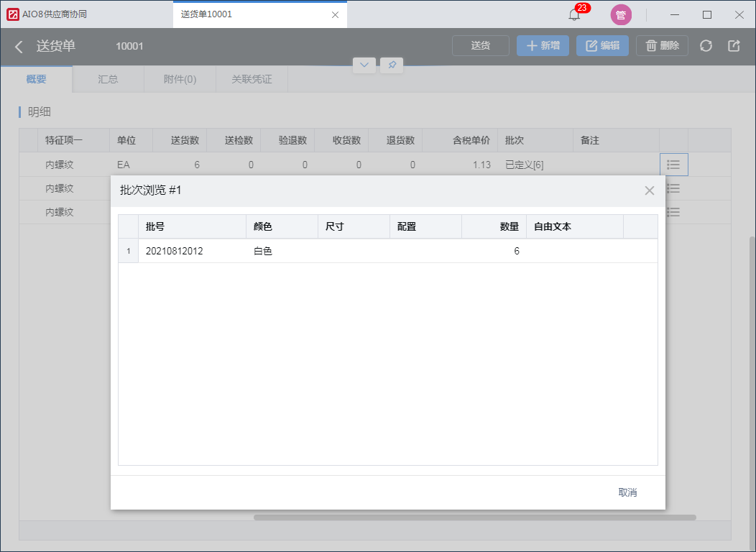Viewport: 756px width, 552px height.
Task: Close the 批次浏览 #1 dialog
Action: [650, 190]
